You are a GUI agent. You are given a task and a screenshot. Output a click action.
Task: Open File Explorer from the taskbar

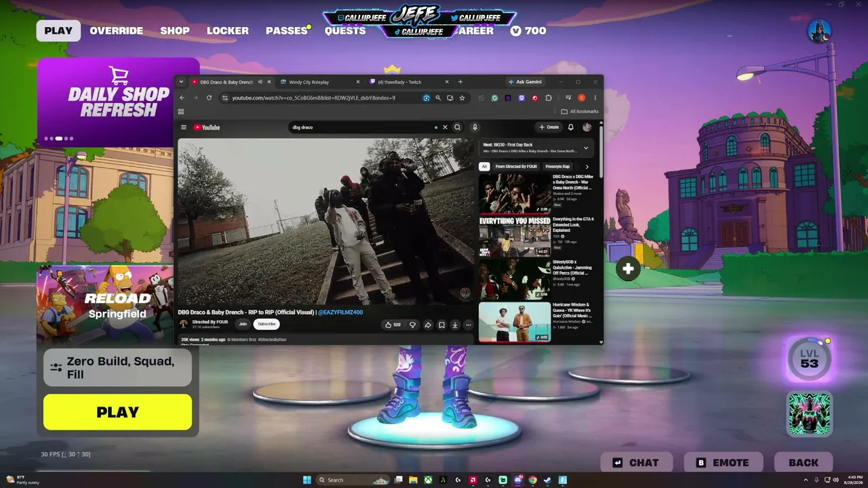(413, 480)
